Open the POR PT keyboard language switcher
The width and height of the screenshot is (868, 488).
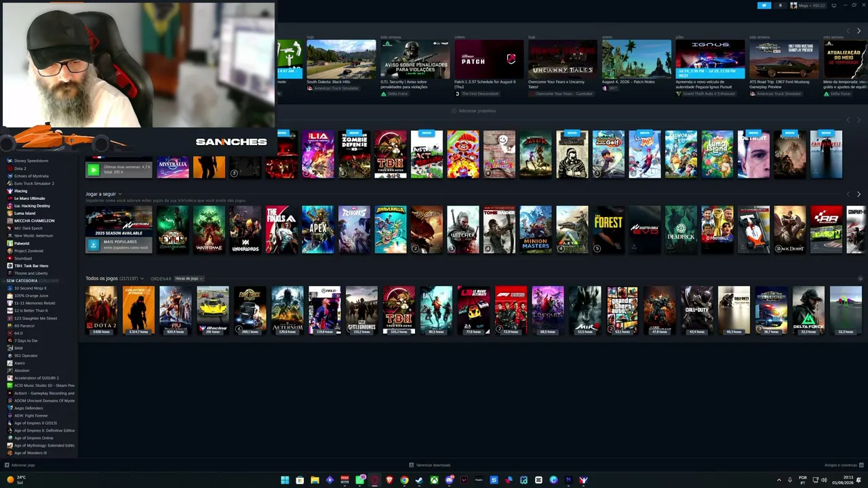(x=803, y=480)
